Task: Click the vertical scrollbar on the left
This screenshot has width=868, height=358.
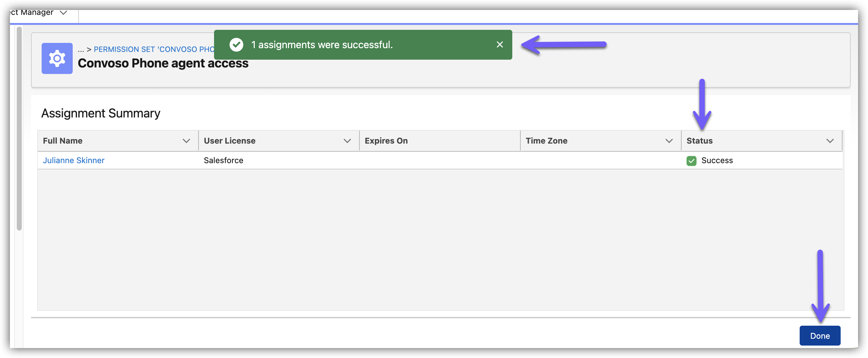Action: tap(19, 128)
